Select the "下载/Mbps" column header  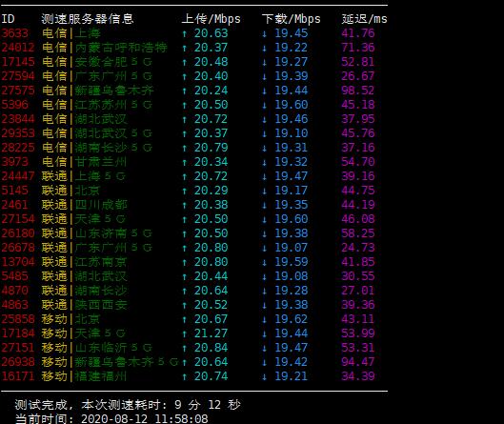tap(292, 19)
